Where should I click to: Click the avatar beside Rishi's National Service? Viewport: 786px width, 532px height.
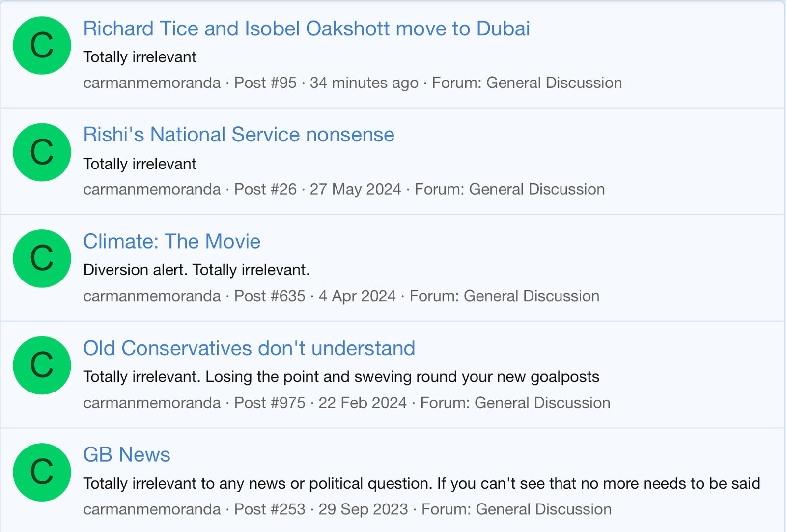[x=42, y=152]
